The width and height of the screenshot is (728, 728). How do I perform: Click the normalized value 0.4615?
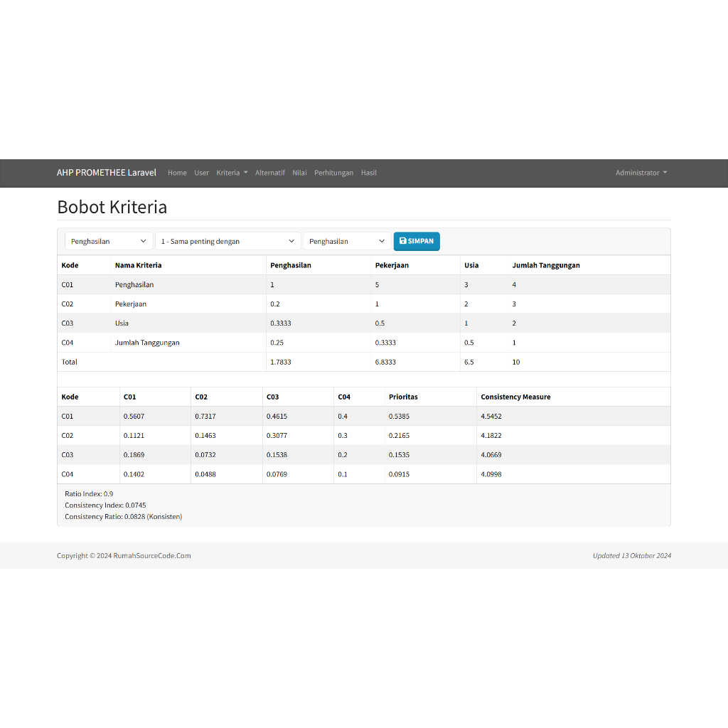pos(277,417)
